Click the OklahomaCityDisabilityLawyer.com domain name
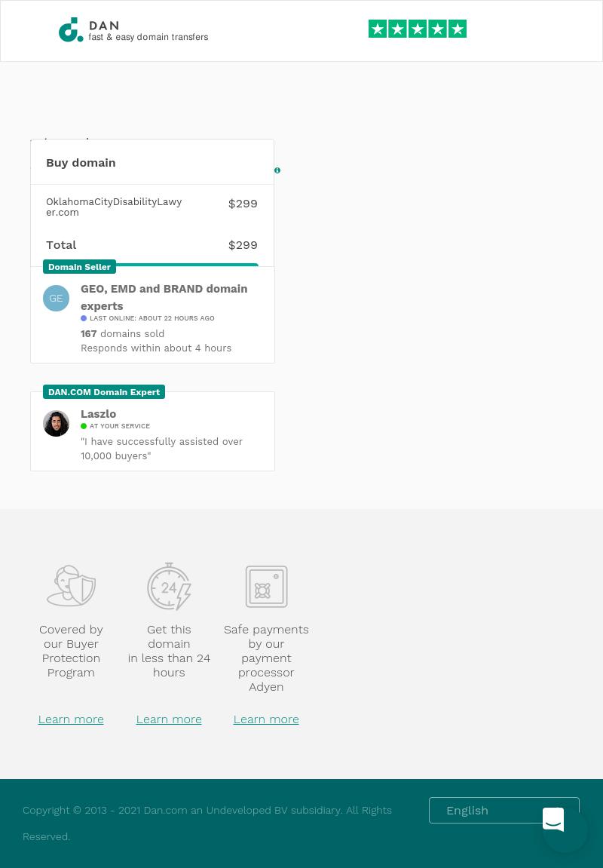603x868 pixels. tap(114, 207)
